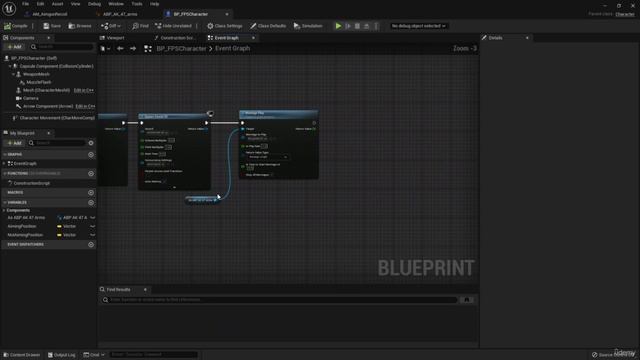Screen dimensions: 640x360
Task: Add a new macro with plus icon
Action: [x=91, y=192]
